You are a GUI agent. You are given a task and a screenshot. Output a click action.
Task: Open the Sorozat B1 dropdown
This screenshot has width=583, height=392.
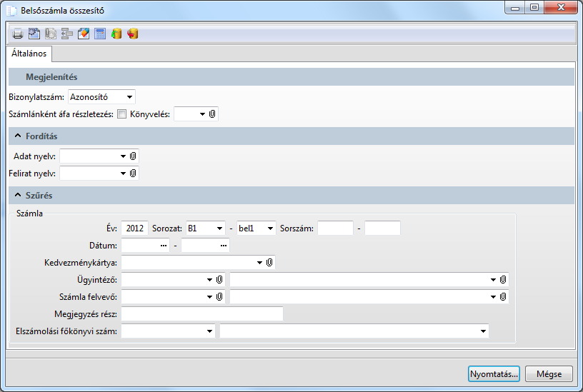(220, 228)
